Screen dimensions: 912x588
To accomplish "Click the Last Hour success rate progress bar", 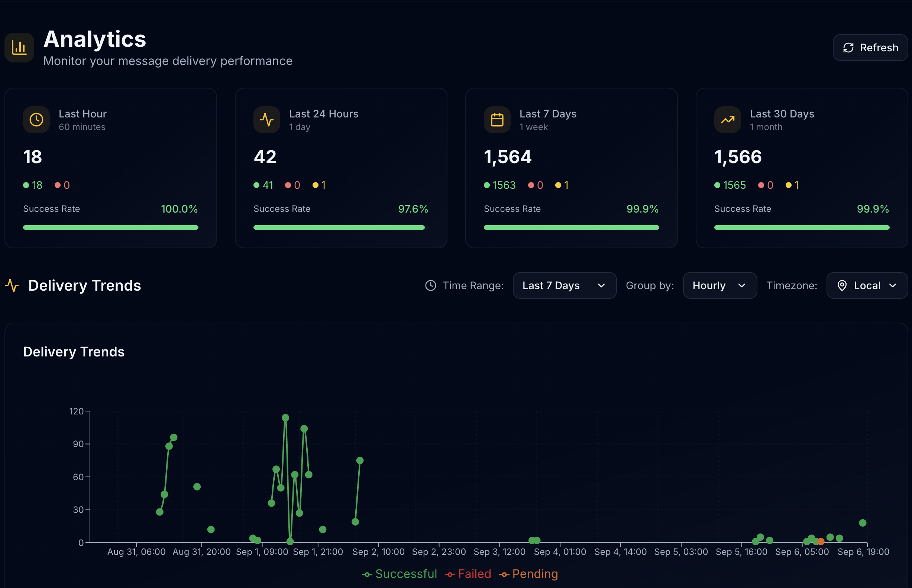I will pos(111,227).
